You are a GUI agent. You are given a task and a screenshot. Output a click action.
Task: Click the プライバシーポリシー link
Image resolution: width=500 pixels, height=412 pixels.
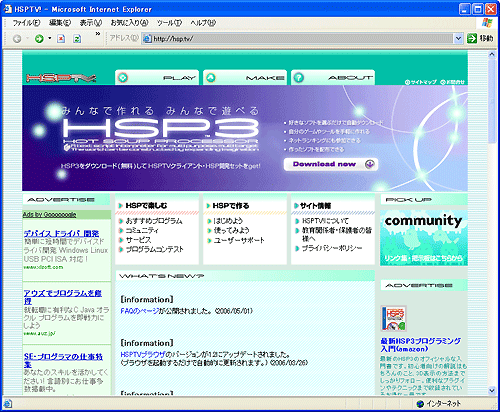pos(332,248)
